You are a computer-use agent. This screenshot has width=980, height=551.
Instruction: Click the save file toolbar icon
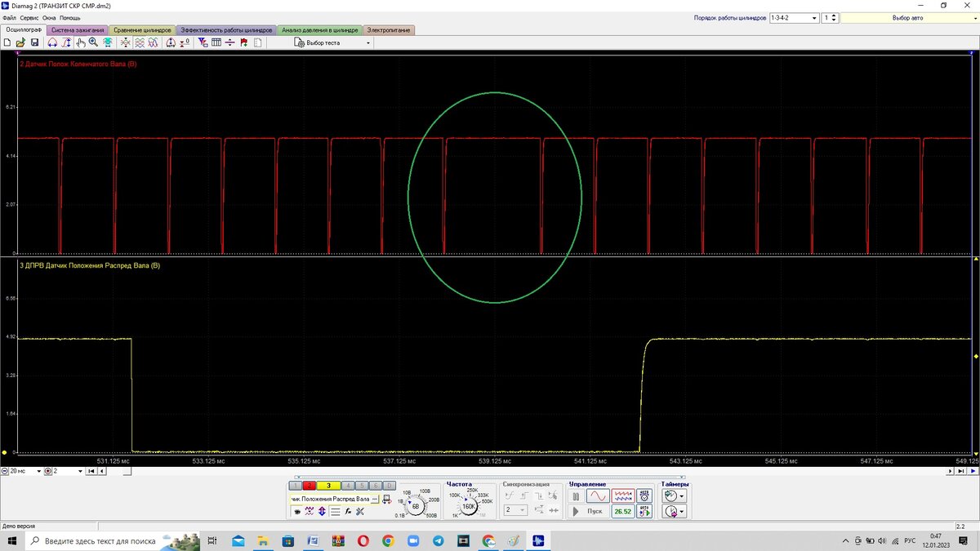35,42
